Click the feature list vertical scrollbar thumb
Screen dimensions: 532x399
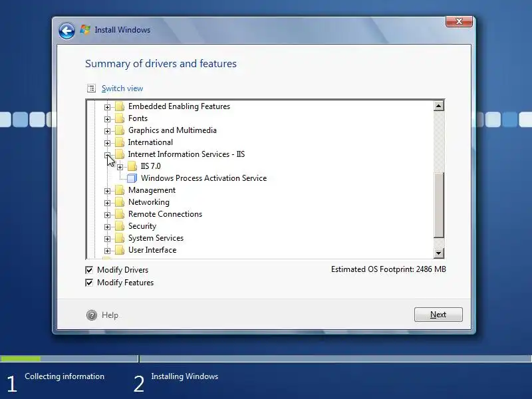(x=438, y=205)
